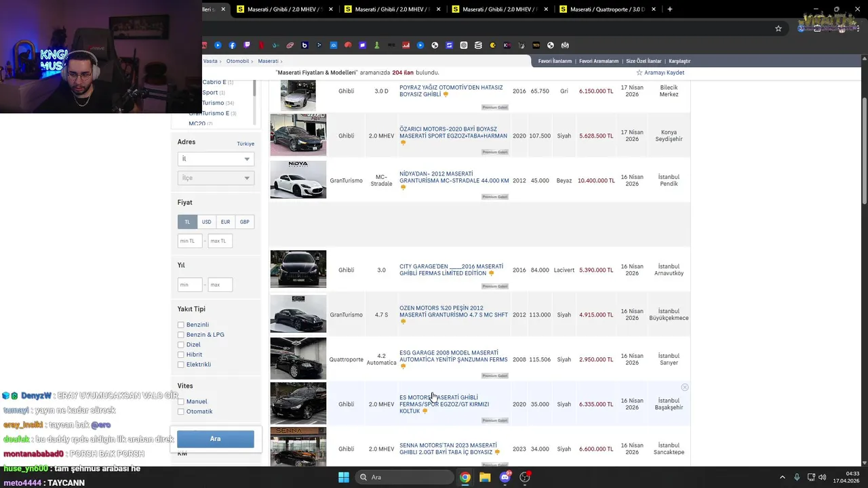Go to the Otomobil breadcrumb
The height and width of the screenshot is (488, 868).
237,61
